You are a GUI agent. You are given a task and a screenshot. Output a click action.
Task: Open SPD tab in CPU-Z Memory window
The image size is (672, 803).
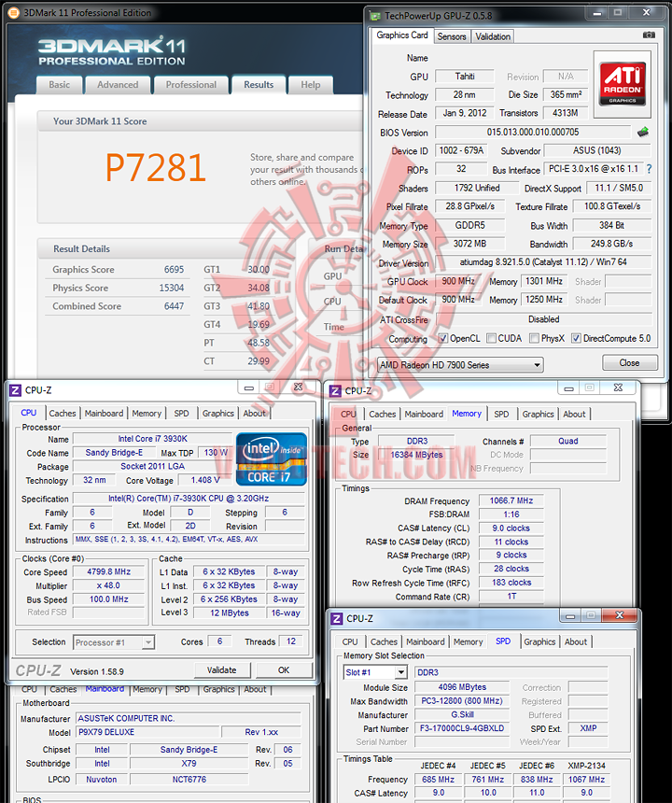click(501, 415)
